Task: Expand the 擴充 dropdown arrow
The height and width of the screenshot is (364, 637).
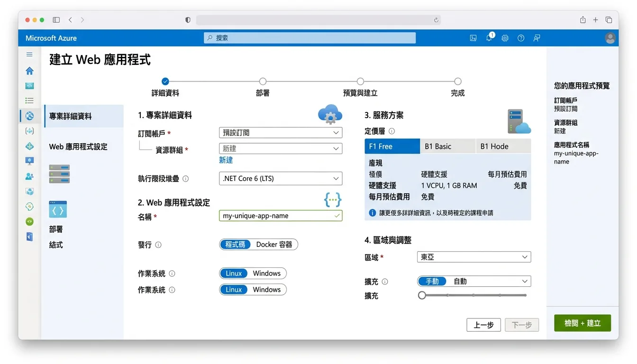Action: 525,282
